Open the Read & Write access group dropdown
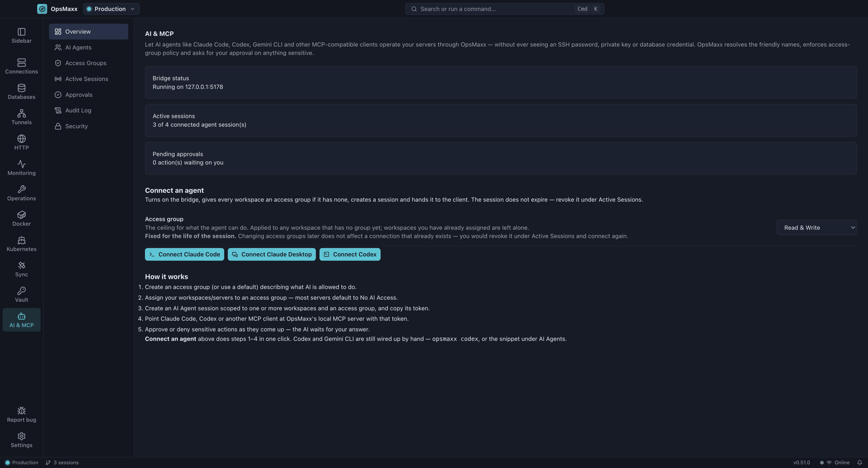The height and width of the screenshot is (468, 868). pos(816,228)
